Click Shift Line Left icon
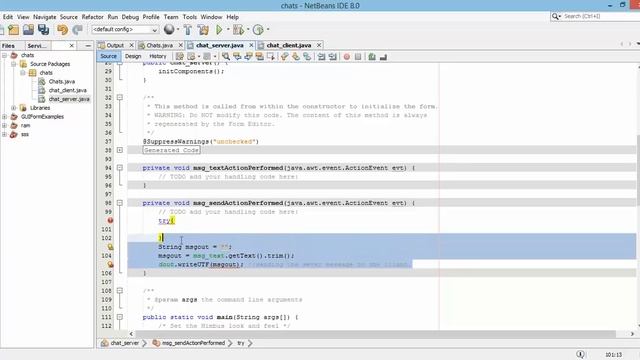This screenshot has height=360, width=640. tap(322, 57)
